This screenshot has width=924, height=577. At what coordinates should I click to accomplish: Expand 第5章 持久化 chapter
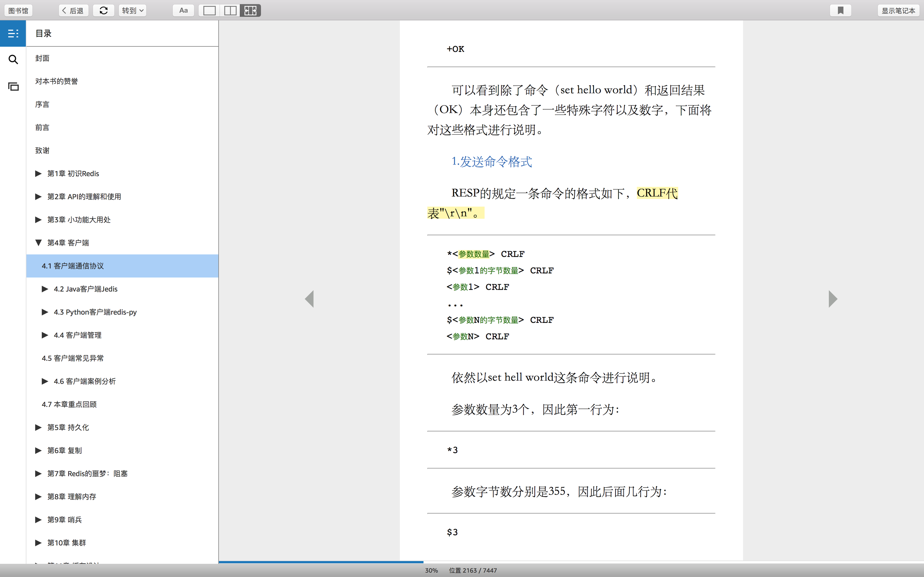pos(38,427)
